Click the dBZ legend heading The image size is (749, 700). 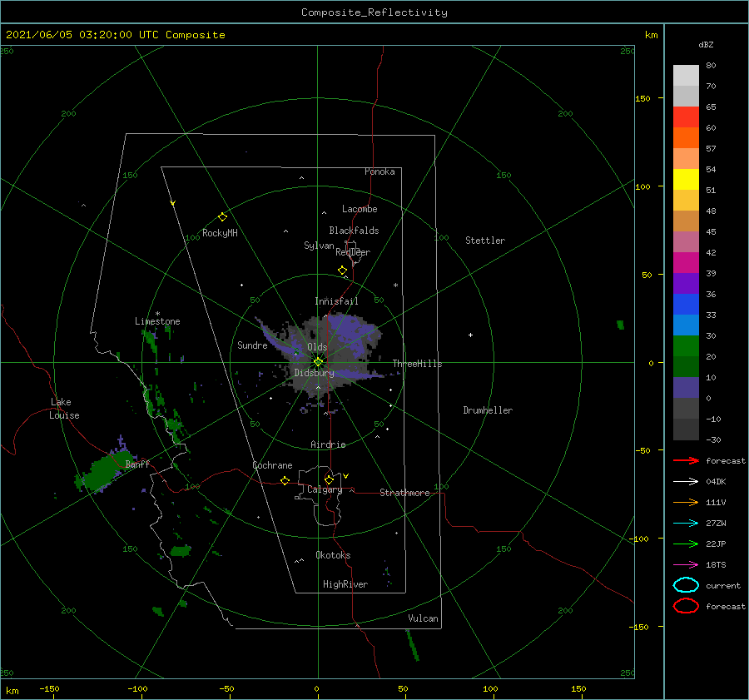click(x=706, y=44)
